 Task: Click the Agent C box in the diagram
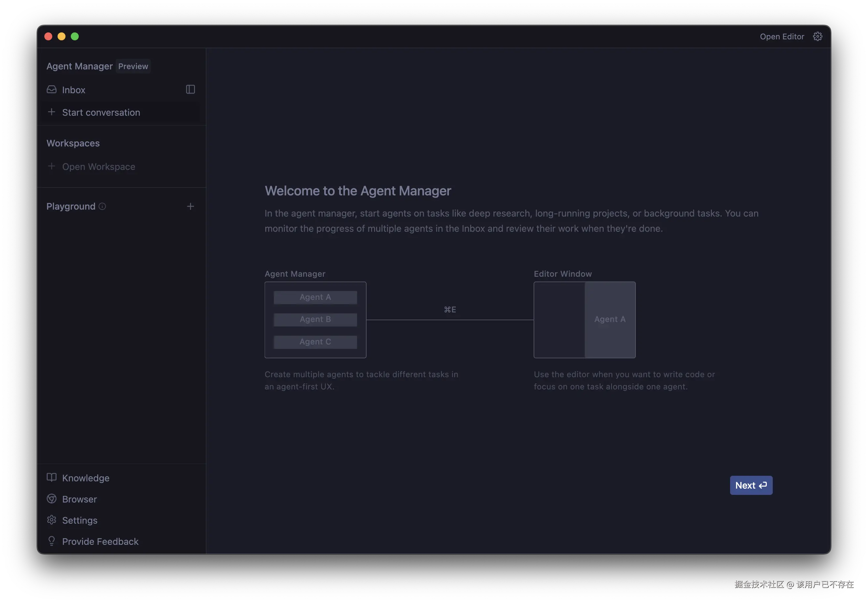click(x=315, y=342)
